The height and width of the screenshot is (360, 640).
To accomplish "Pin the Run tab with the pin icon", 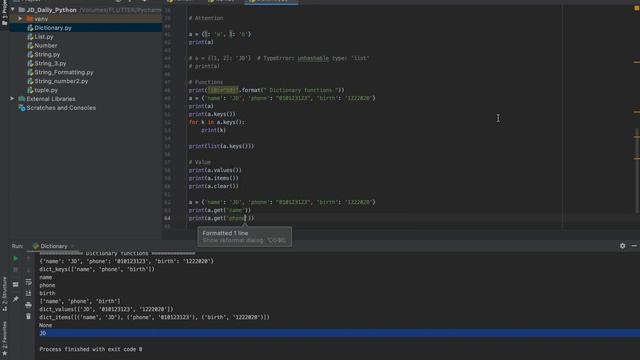I will coord(16,299).
